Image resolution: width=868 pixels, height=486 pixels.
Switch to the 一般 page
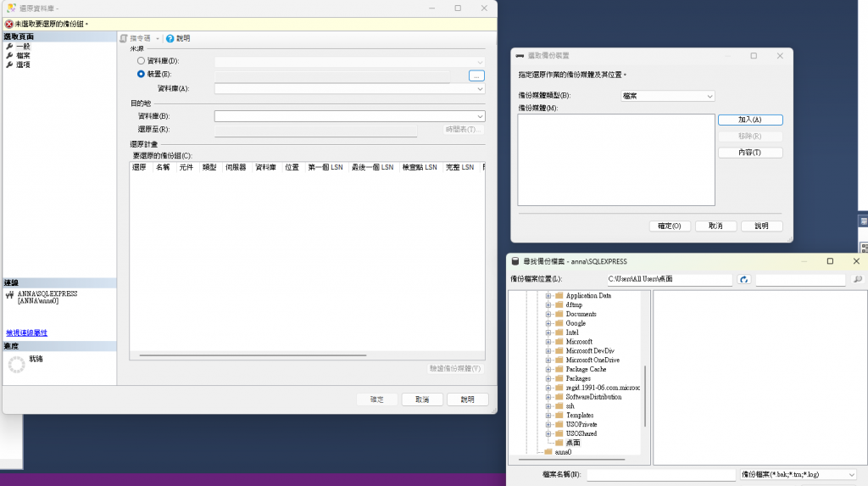pos(23,47)
